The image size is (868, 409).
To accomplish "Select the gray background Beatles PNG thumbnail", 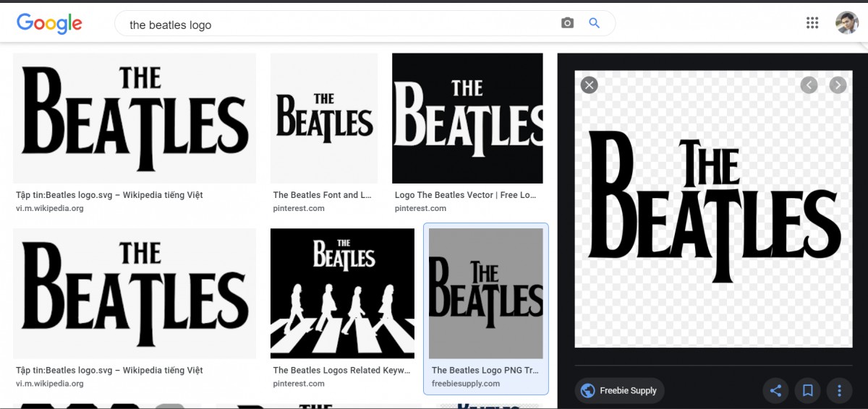I will pyautogui.click(x=486, y=293).
